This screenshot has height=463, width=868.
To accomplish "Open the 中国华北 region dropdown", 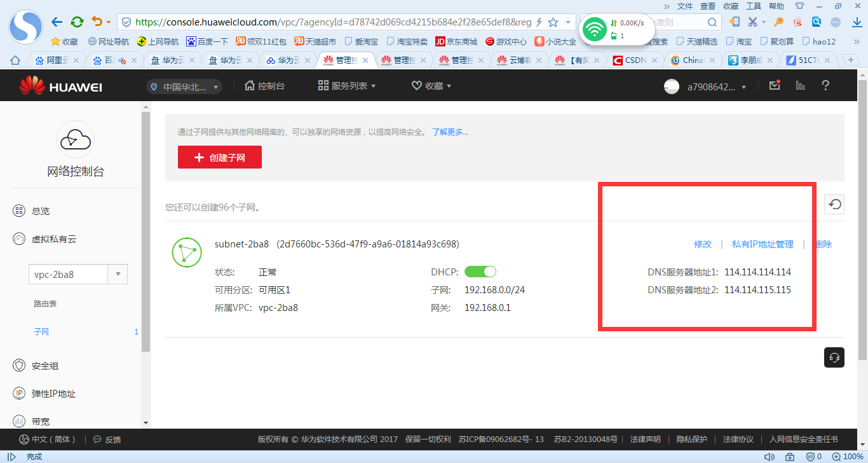I will point(184,86).
